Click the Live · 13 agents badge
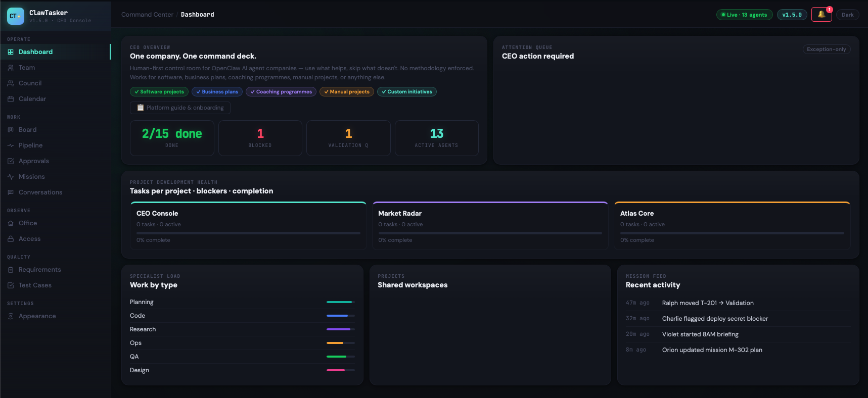Image resolution: width=868 pixels, height=398 pixels. click(x=745, y=15)
